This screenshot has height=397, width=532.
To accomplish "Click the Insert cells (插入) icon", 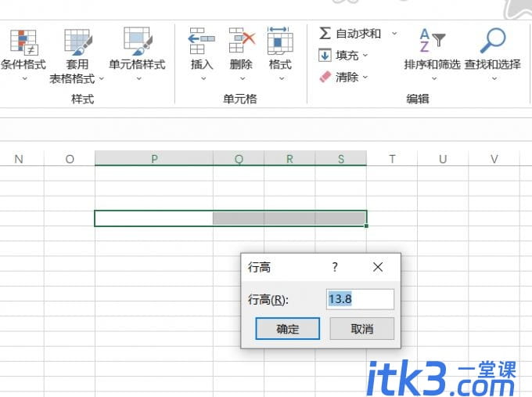I will click(x=202, y=41).
